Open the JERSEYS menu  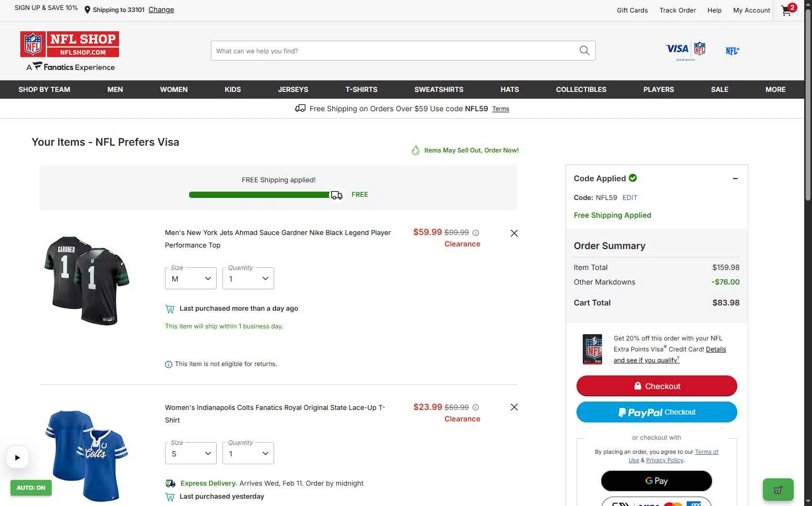click(293, 90)
